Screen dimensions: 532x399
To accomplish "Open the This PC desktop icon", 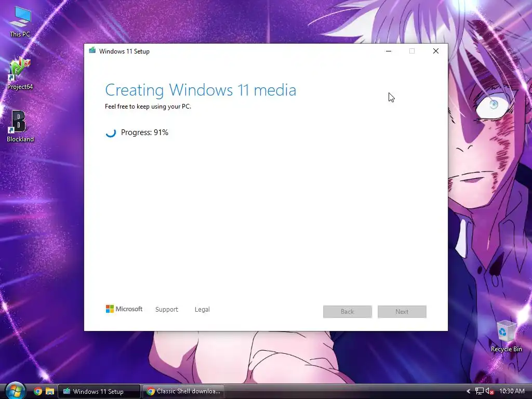I will point(20,22).
